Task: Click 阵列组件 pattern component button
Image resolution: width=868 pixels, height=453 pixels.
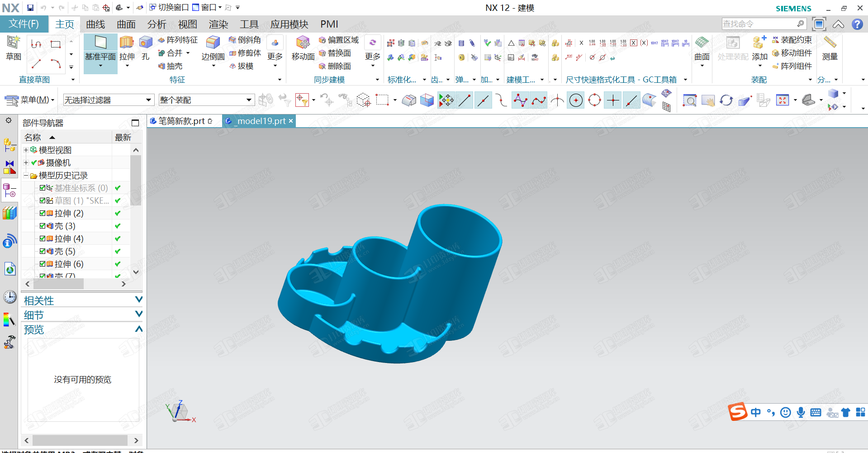Action: click(x=792, y=66)
